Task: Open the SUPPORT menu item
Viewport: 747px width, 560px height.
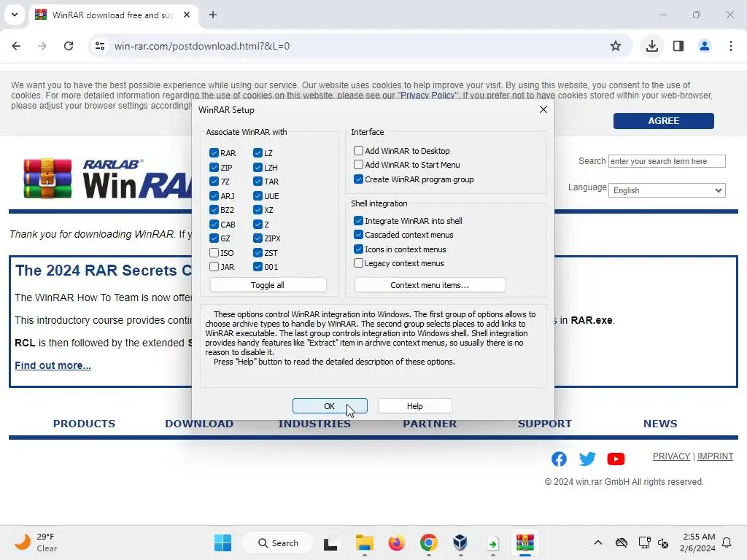Action: tap(544, 424)
